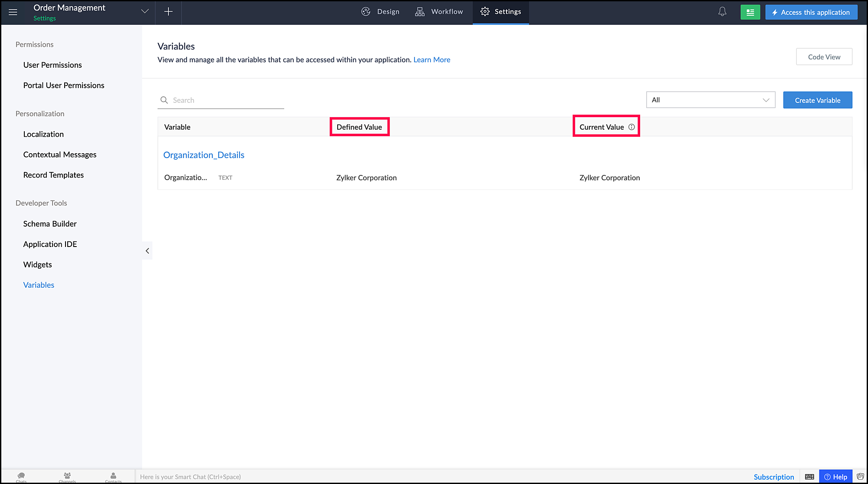Screen dimensions: 868x484
Task: Switch to the Workflow tab
Action: pos(439,12)
